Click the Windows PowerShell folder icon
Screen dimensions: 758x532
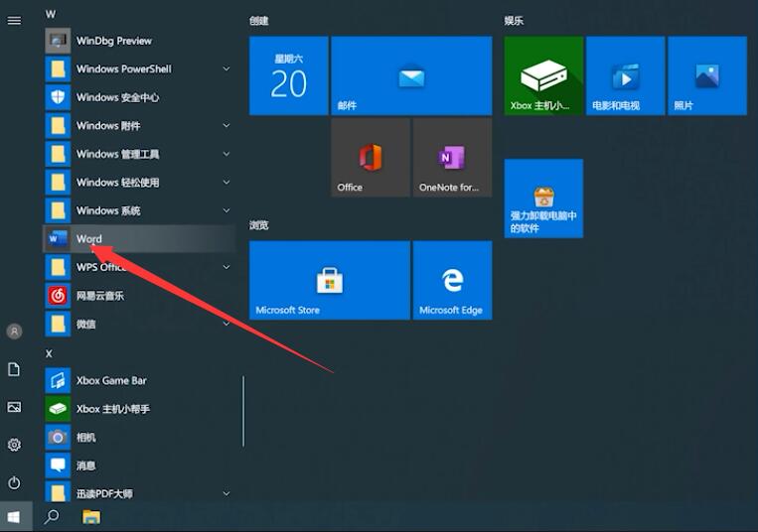coord(58,69)
